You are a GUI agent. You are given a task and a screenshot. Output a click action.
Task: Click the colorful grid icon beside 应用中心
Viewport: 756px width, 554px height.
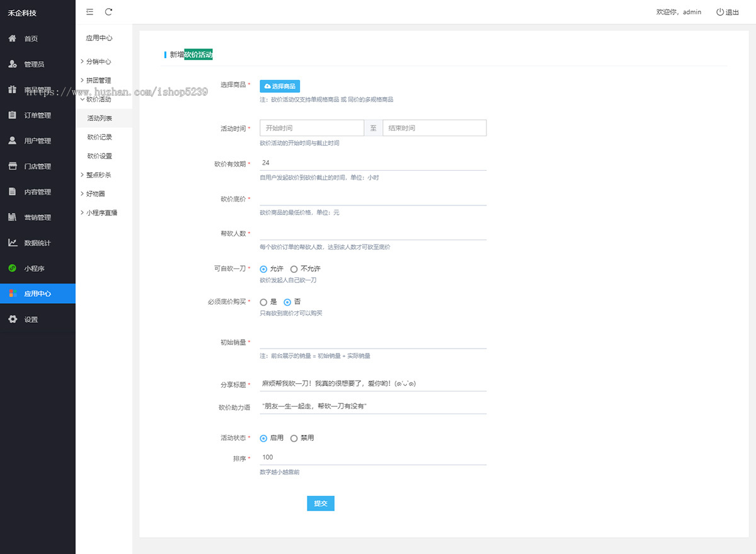click(x=12, y=294)
